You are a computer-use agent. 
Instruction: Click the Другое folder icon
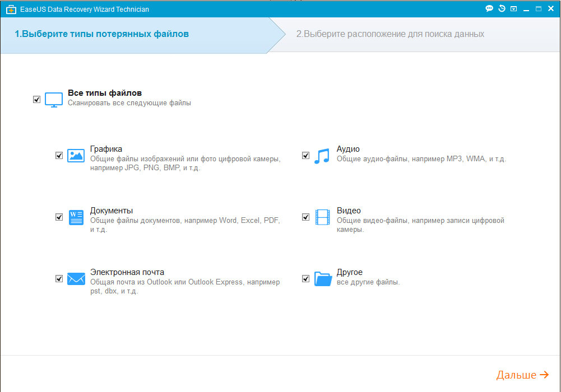pos(323,279)
